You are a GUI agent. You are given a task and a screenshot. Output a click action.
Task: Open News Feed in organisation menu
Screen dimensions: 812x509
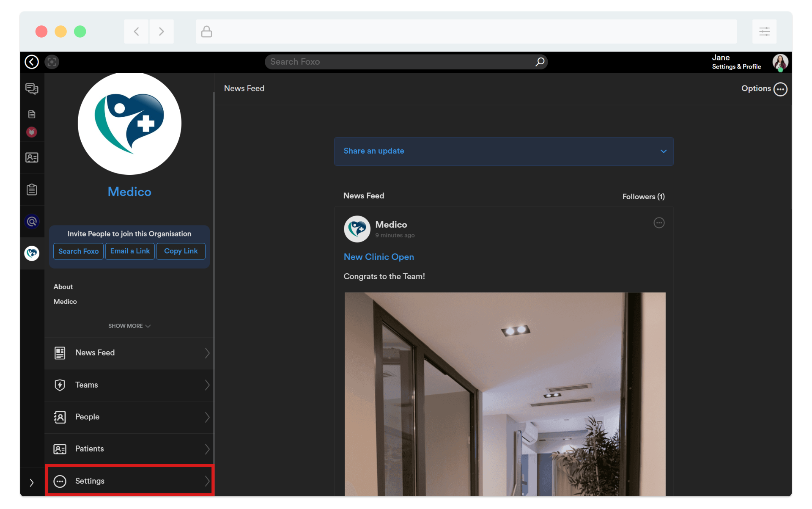click(x=129, y=353)
